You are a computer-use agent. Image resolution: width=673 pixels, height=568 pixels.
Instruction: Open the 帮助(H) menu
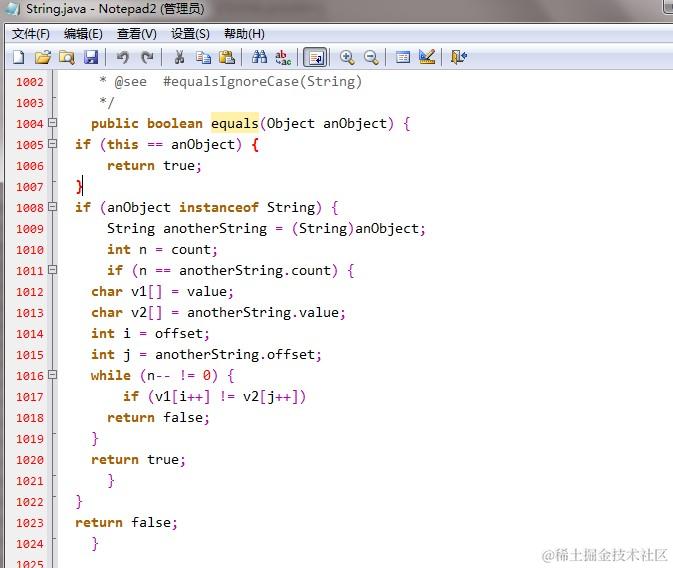244,33
